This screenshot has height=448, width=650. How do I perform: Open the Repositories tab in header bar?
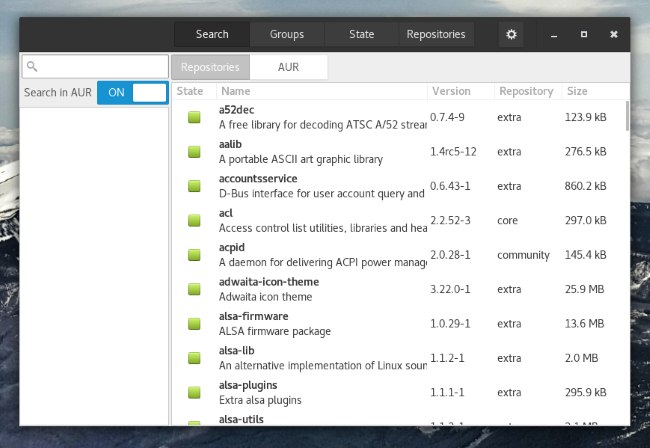pyautogui.click(x=436, y=34)
